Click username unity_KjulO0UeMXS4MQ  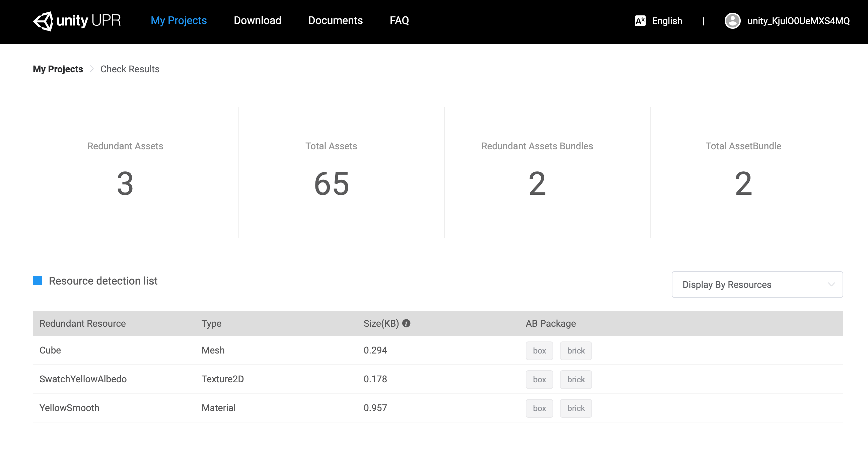click(x=798, y=21)
